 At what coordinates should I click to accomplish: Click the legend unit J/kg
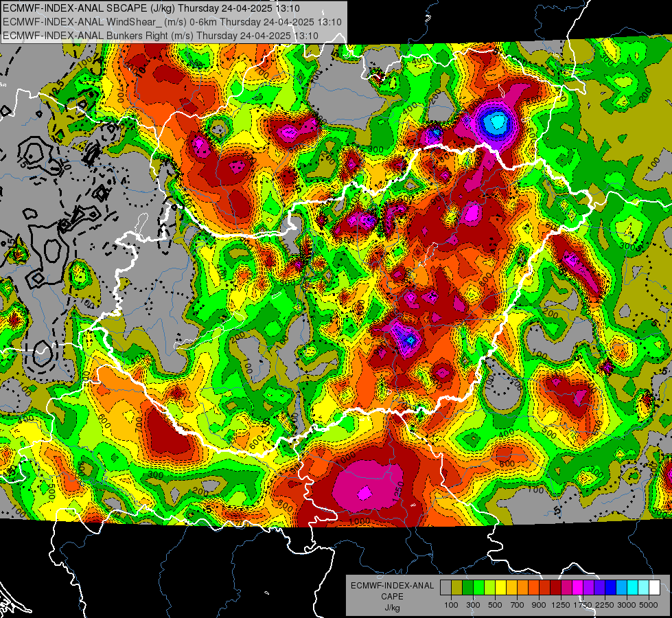[x=392, y=608]
